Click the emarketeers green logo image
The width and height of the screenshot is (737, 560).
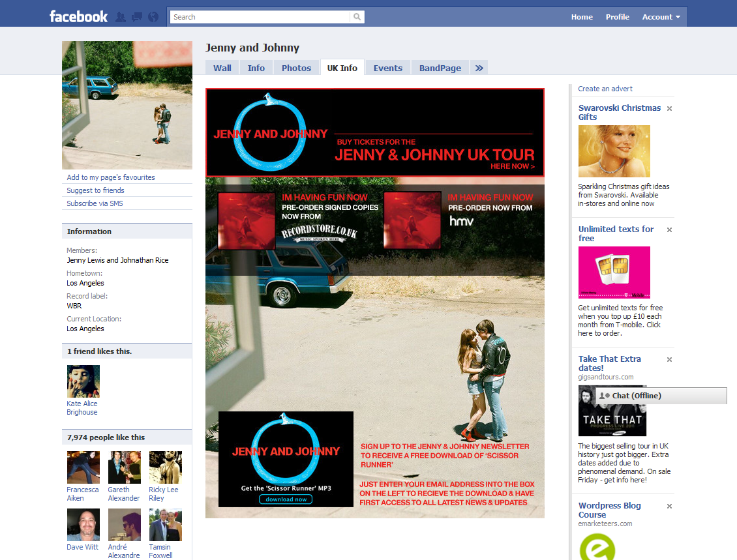pos(597,546)
